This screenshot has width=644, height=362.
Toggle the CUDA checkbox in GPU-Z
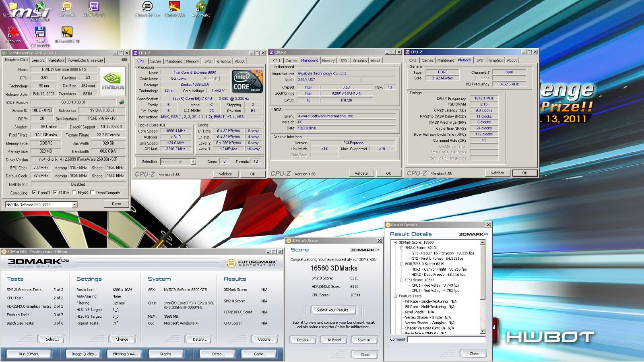(55, 192)
